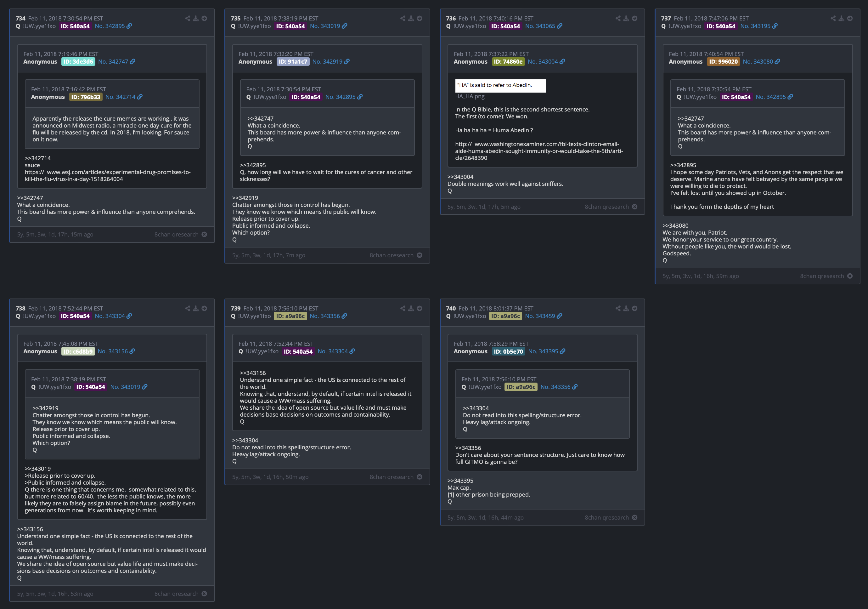Click the olive ID: 796b33 badge

click(86, 97)
